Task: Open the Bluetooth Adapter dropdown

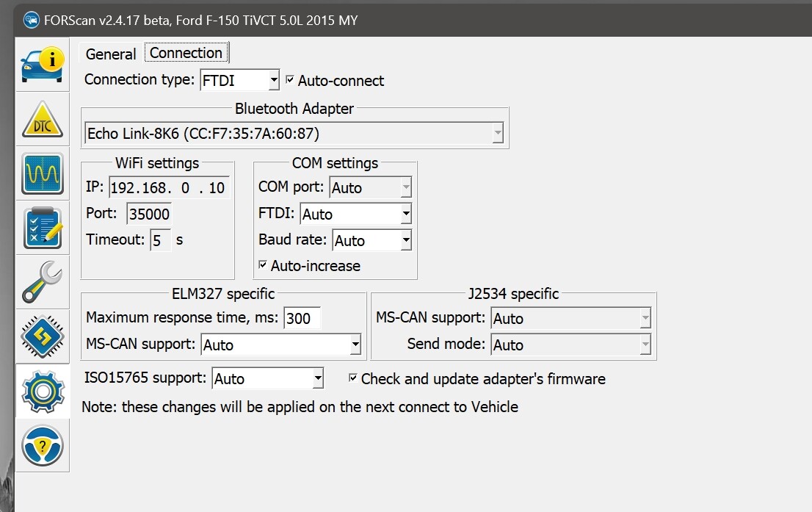Action: pos(294,134)
